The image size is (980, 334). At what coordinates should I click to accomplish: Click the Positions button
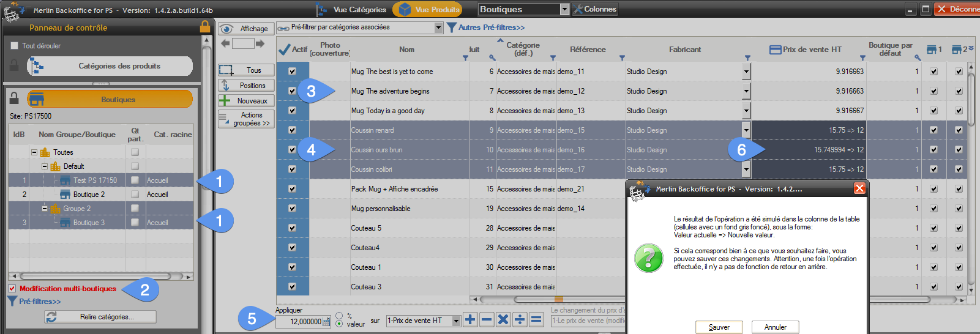(x=246, y=86)
